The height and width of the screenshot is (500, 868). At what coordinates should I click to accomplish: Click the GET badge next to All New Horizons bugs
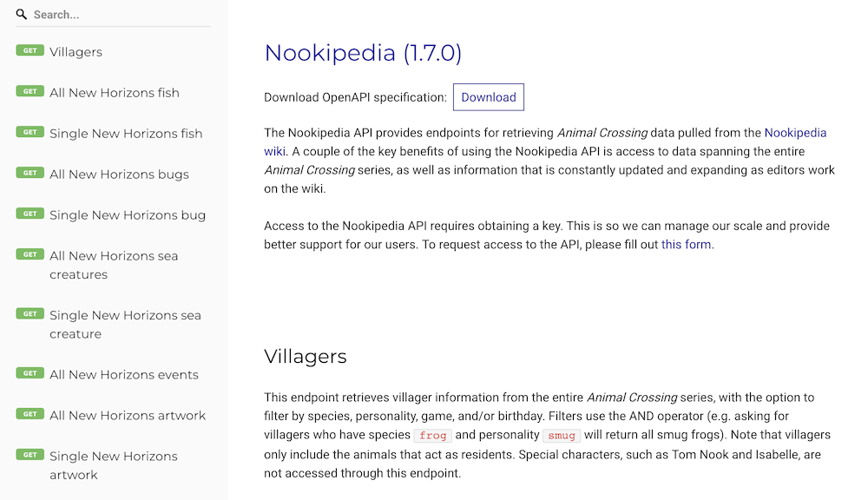(29, 174)
